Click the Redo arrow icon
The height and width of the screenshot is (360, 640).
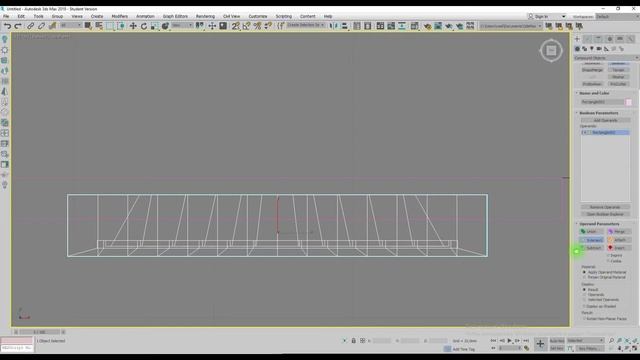[18, 26]
